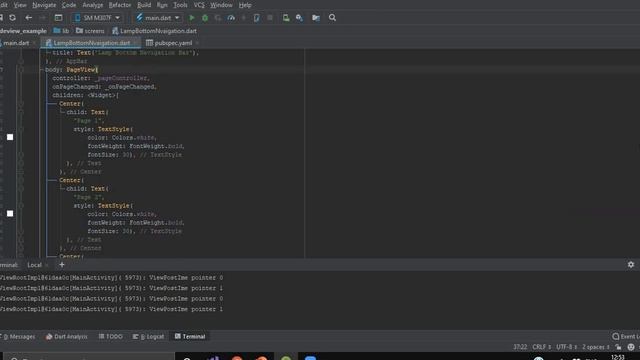Open the Navigate menu
The width and height of the screenshot is (640, 360).
[44, 5]
